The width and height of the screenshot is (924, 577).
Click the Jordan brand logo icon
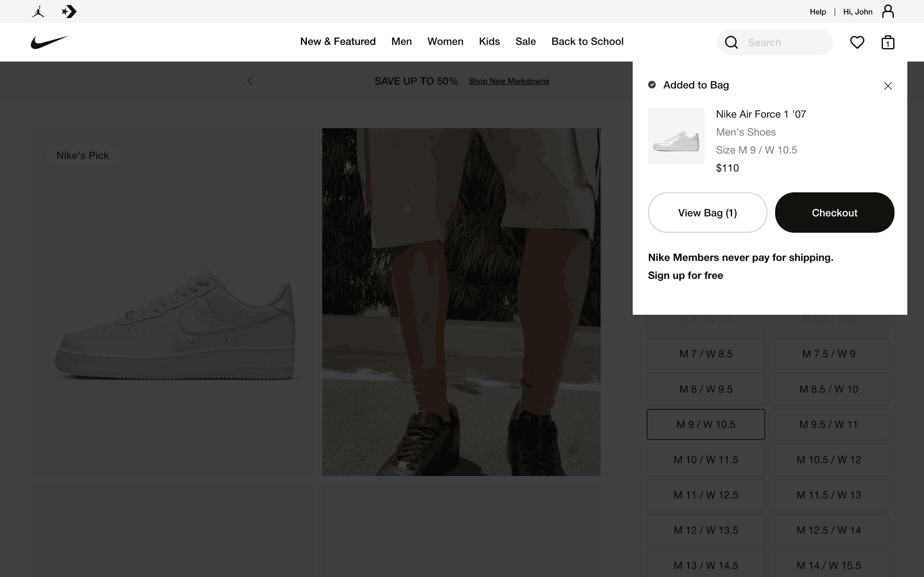pyautogui.click(x=38, y=12)
